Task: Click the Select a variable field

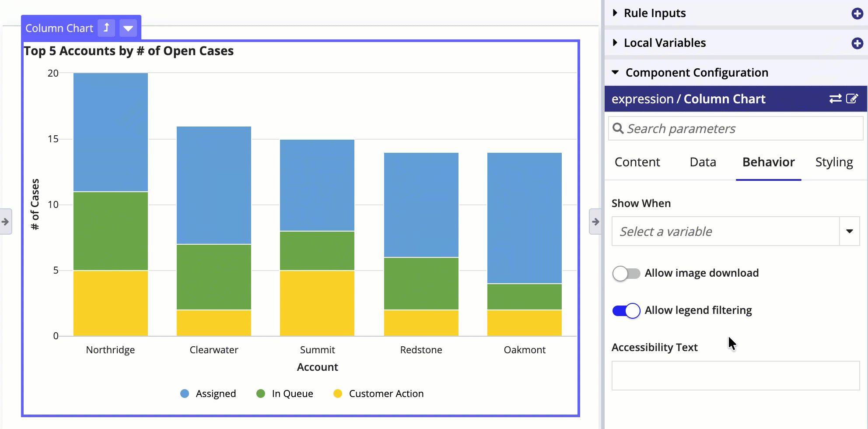Action: click(x=726, y=231)
